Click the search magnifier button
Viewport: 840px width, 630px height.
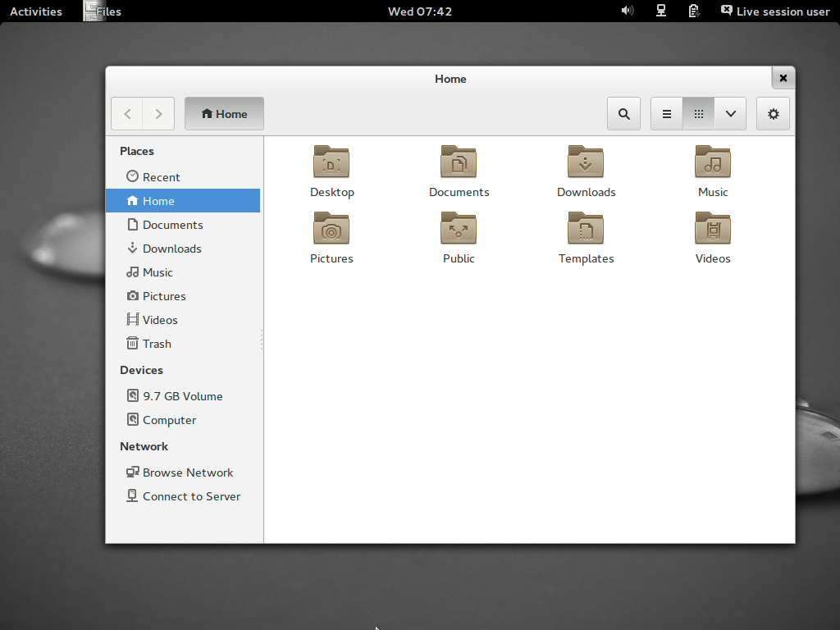pos(623,113)
